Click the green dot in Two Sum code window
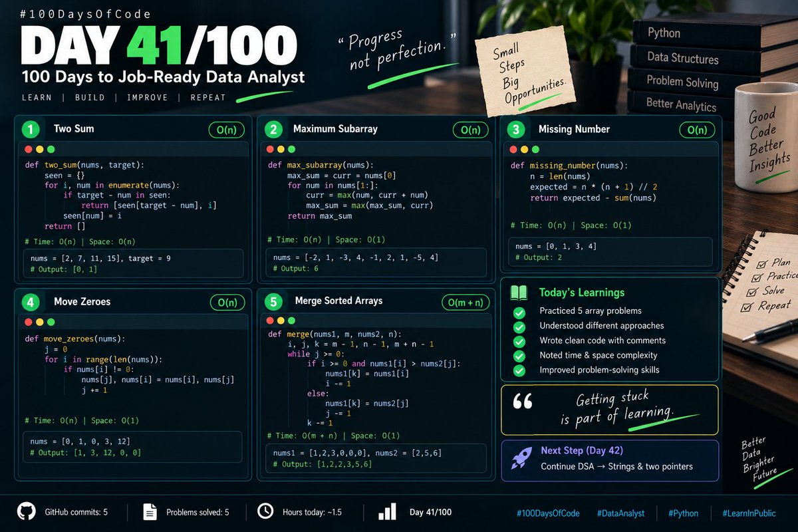This screenshot has width=798, height=532. click(51, 150)
